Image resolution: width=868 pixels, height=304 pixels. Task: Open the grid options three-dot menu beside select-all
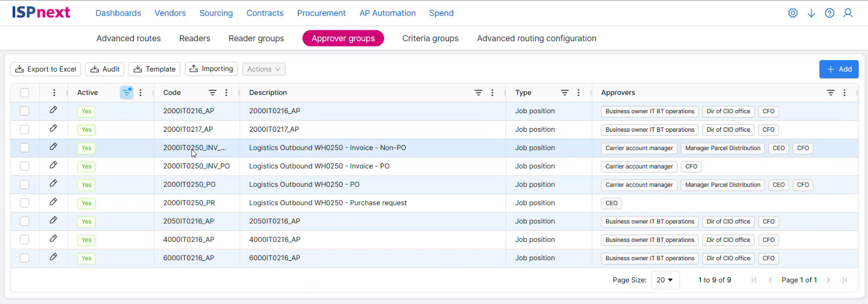(x=54, y=93)
